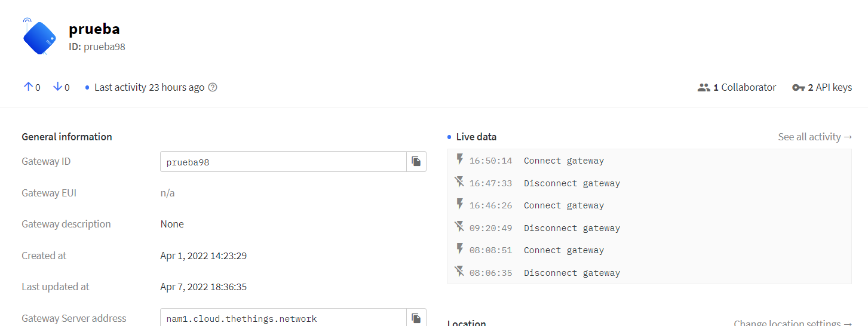Open the 1 Collaborator link
Screen dimensions: 868x326
[737, 87]
